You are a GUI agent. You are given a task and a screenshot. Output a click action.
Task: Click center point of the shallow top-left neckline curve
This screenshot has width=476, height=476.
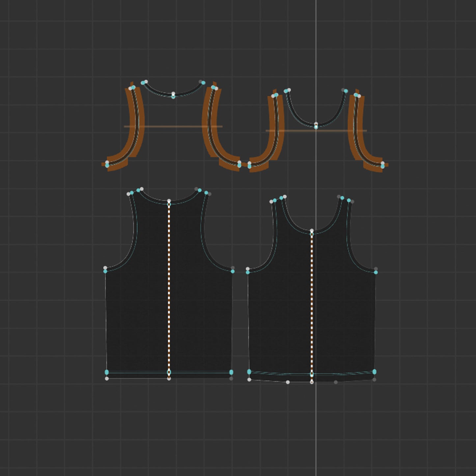[173, 95]
